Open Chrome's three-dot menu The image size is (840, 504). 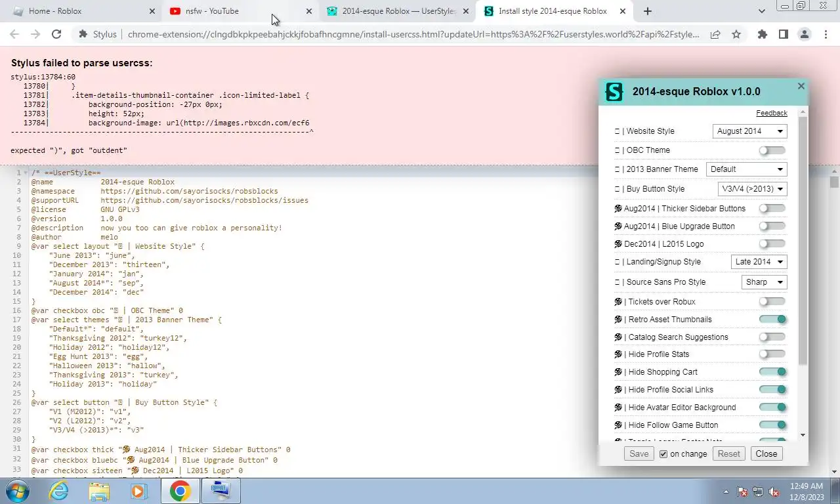(826, 35)
